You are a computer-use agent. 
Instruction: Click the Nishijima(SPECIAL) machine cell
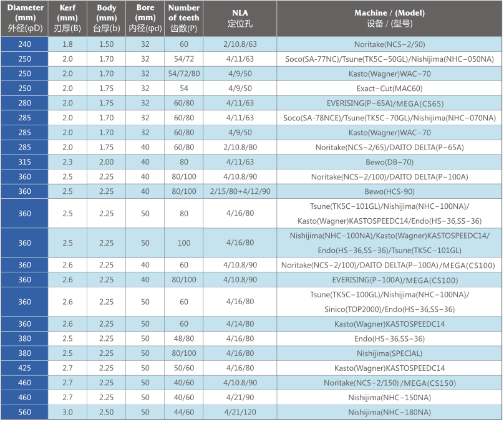coord(389,353)
